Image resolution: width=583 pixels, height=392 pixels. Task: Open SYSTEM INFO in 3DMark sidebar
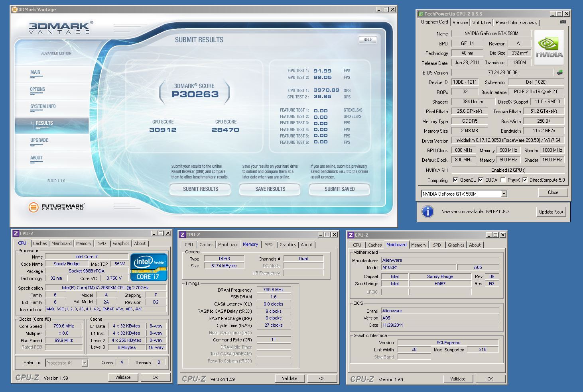point(43,107)
